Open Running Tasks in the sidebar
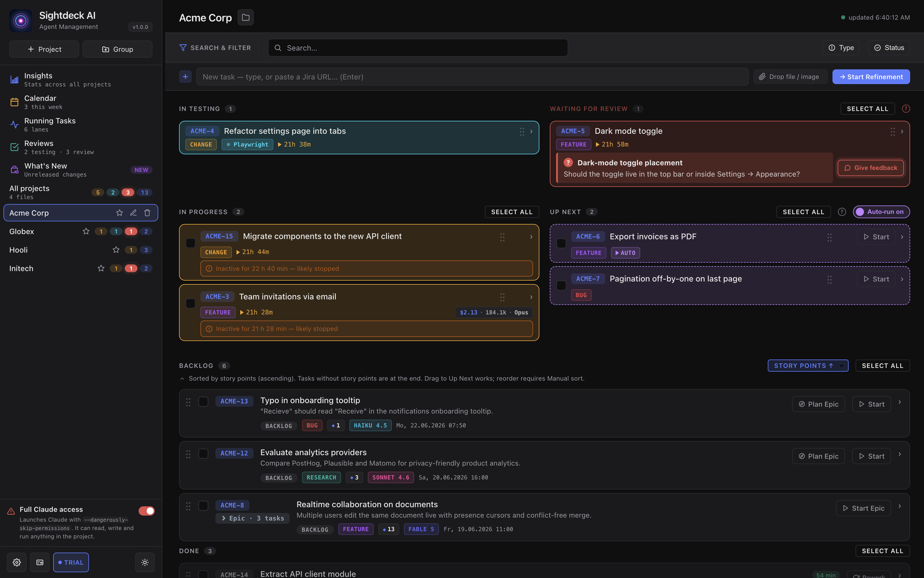The width and height of the screenshot is (924, 578). (x=81, y=125)
